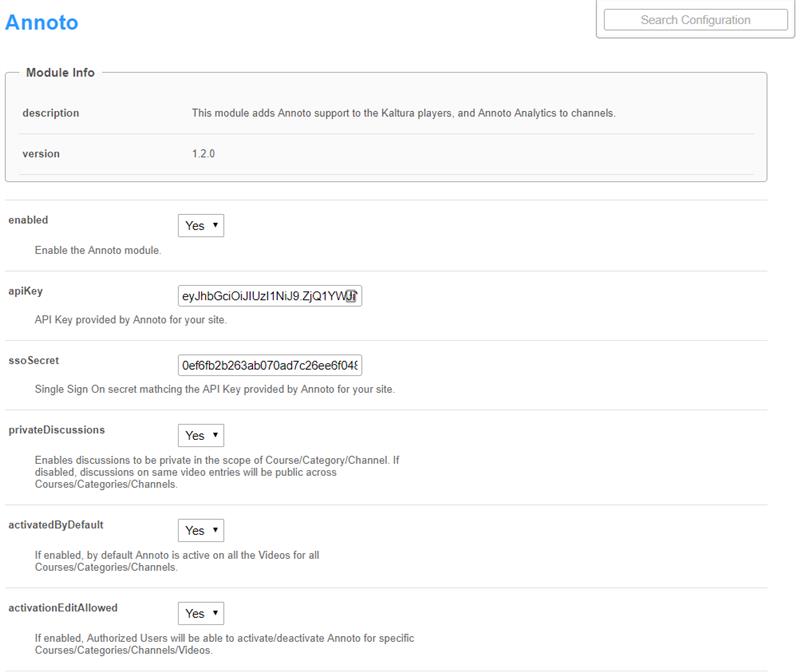Click the Annoto page heading
The image size is (800, 672).
[x=41, y=22]
